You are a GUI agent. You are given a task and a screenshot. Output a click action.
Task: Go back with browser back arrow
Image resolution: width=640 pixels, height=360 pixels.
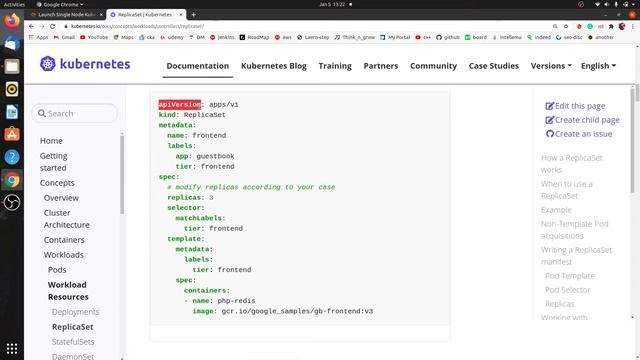pos(31,26)
